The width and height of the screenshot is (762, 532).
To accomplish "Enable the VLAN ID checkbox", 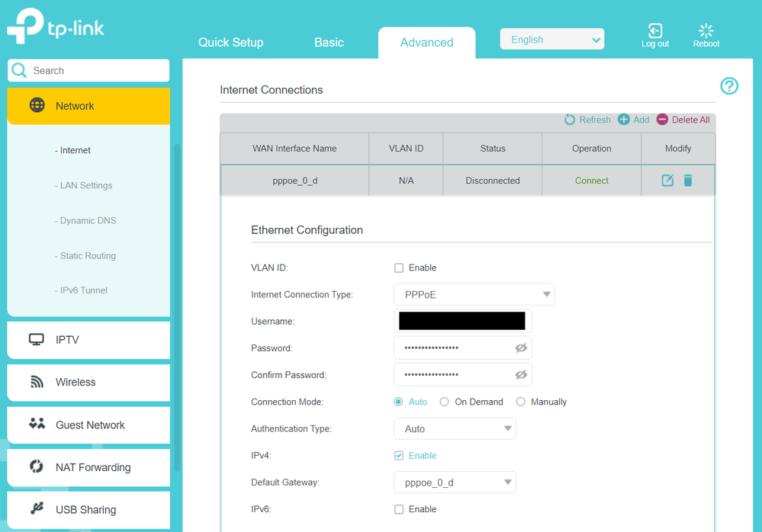I will 399,268.
